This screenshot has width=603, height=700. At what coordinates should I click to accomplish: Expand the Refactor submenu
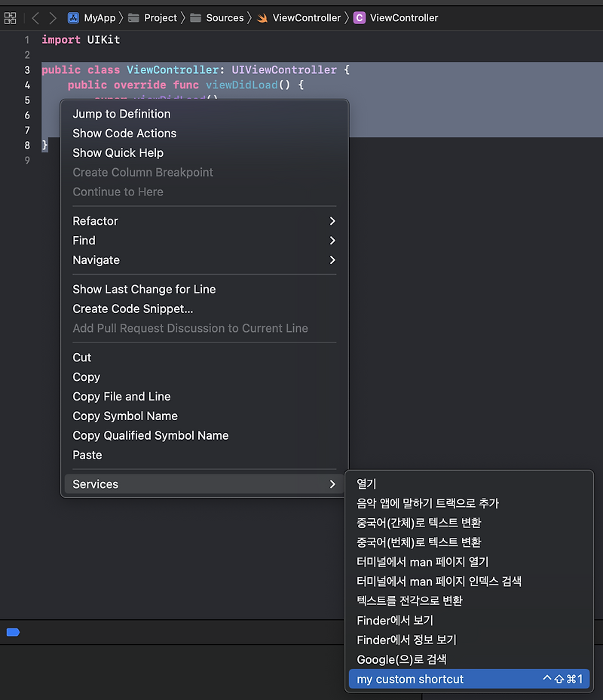pos(95,221)
